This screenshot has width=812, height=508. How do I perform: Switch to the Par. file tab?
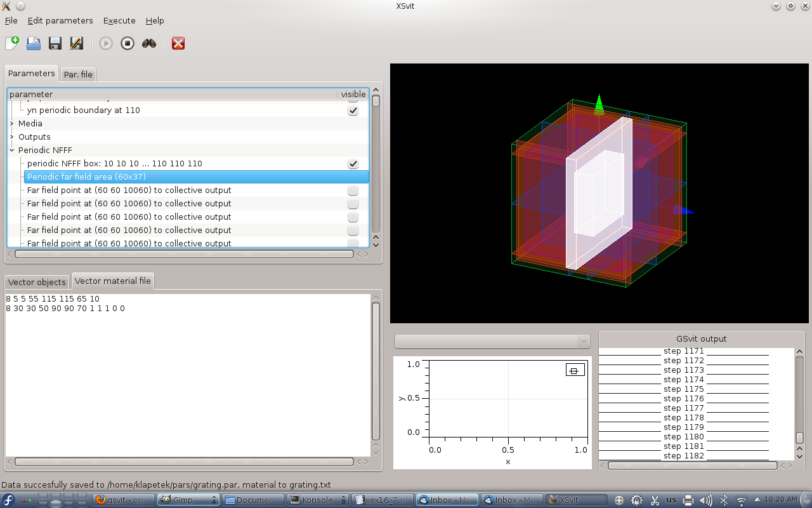(x=78, y=74)
